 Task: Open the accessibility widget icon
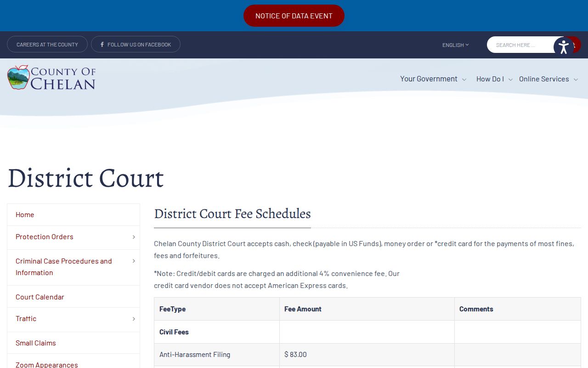(564, 46)
